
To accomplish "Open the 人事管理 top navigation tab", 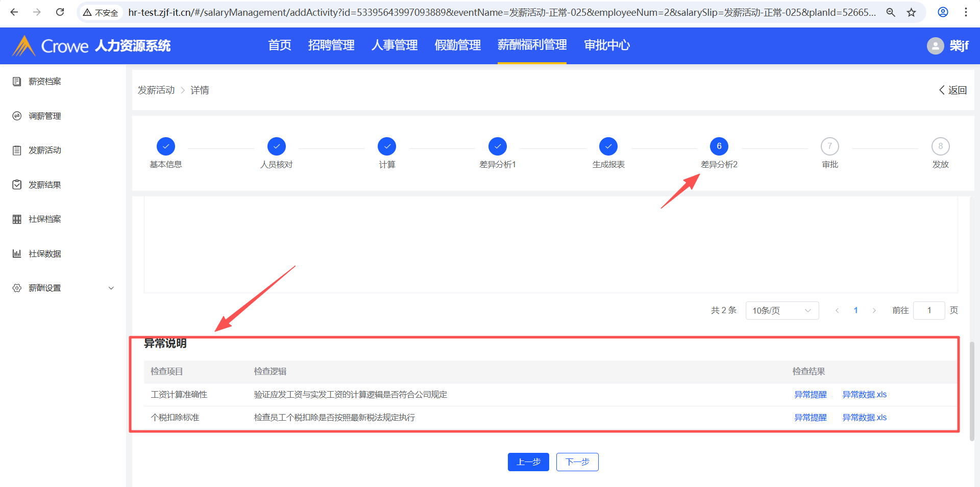I will tap(395, 45).
